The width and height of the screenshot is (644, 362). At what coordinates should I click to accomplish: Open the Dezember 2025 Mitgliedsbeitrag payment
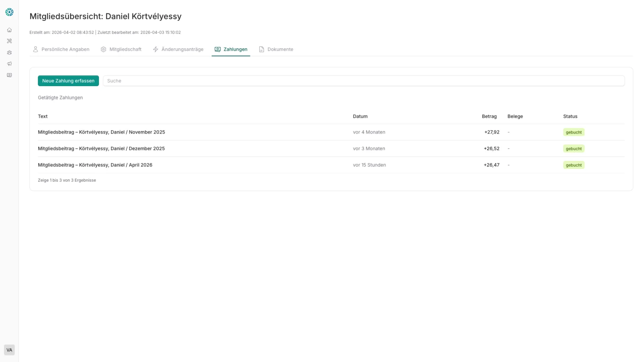(101, 149)
